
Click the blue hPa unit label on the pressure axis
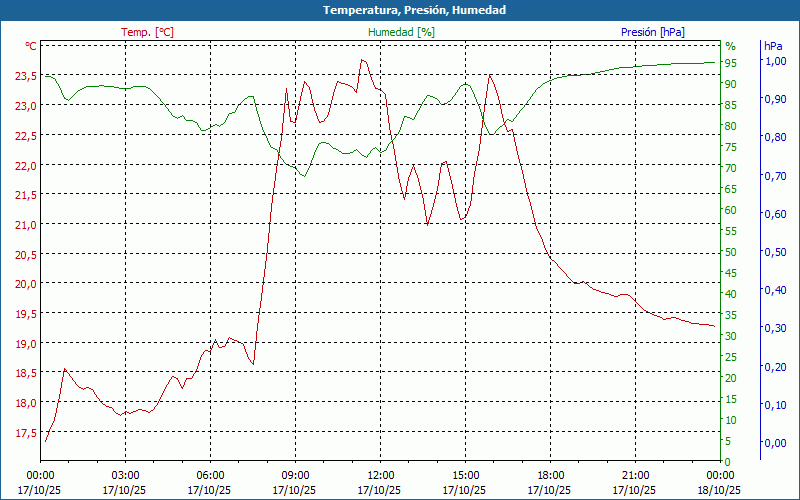773,46
